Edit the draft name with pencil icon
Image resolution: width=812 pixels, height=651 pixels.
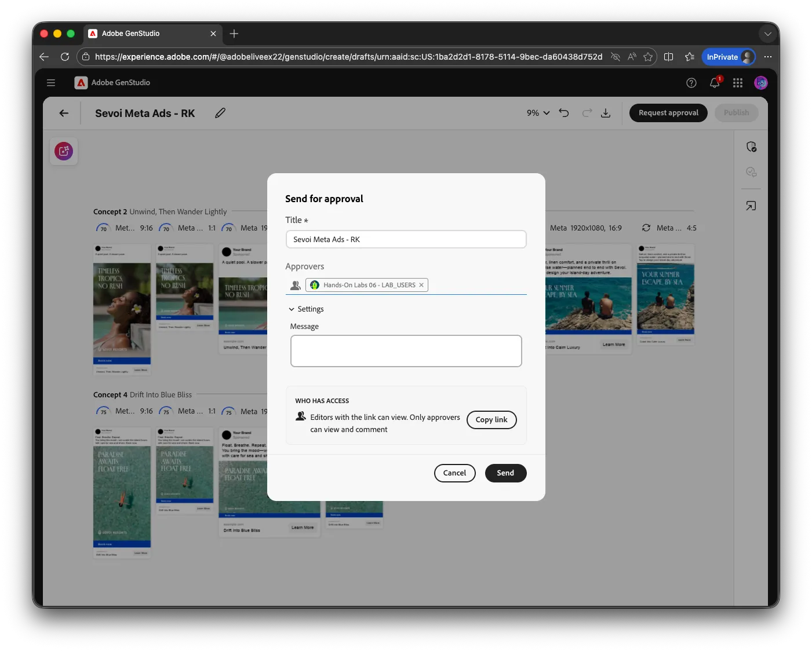[220, 113]
